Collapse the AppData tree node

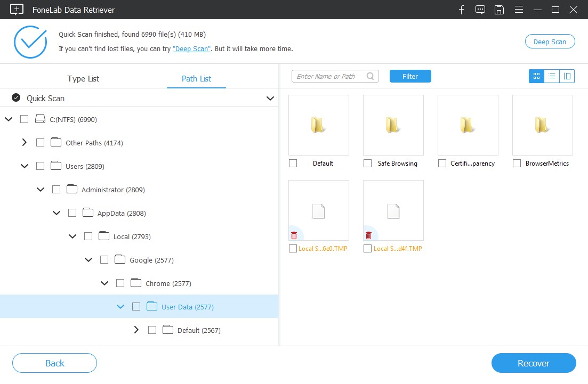tap(57, 213)
